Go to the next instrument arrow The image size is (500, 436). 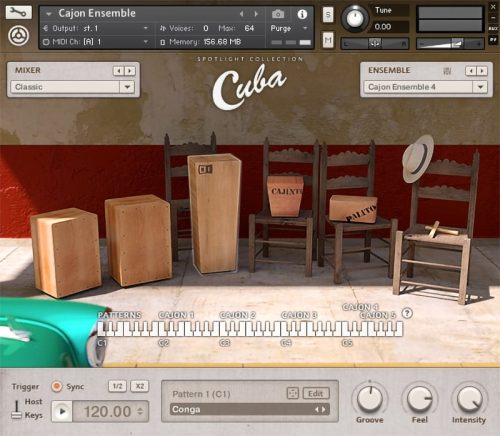pos(256,14)
